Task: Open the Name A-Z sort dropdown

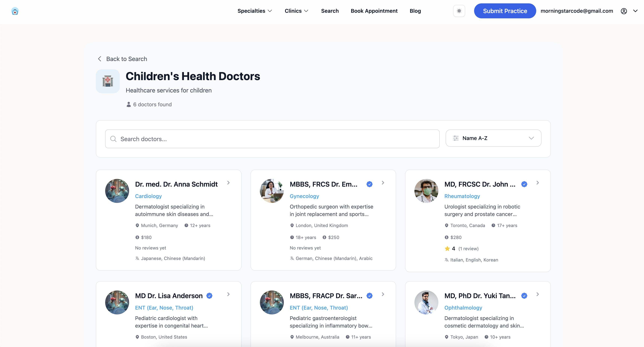Action: click(x=493, y=138)
